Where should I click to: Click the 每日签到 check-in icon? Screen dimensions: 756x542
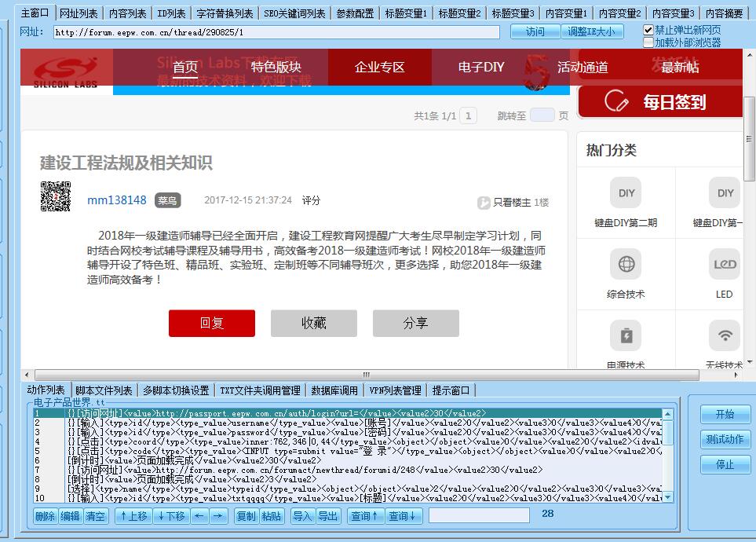[617, 101]
